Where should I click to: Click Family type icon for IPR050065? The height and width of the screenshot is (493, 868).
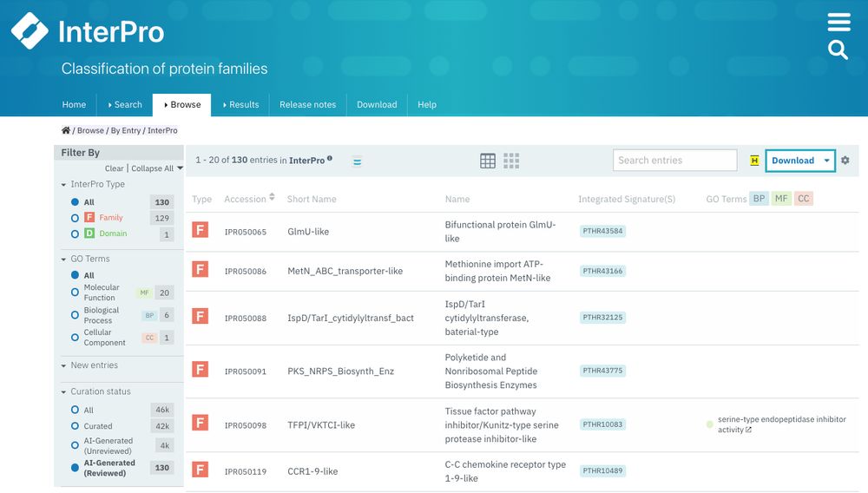click(x=201, y=230)
